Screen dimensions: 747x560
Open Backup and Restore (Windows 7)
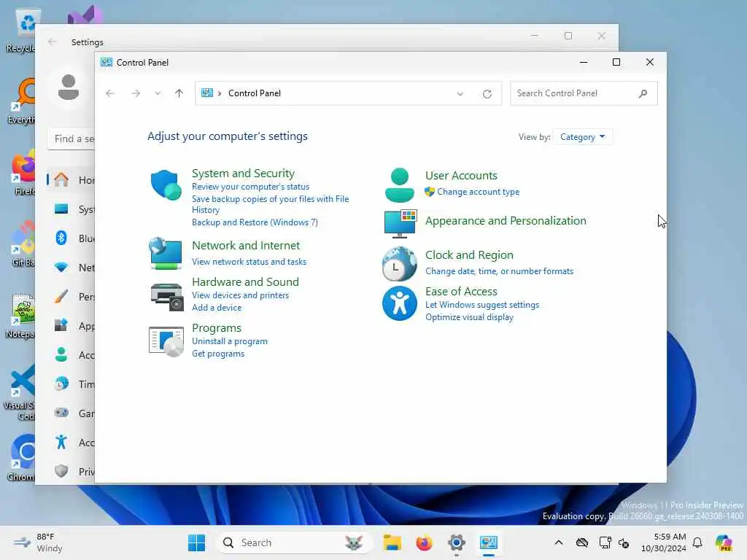click(x=255, y=222)
